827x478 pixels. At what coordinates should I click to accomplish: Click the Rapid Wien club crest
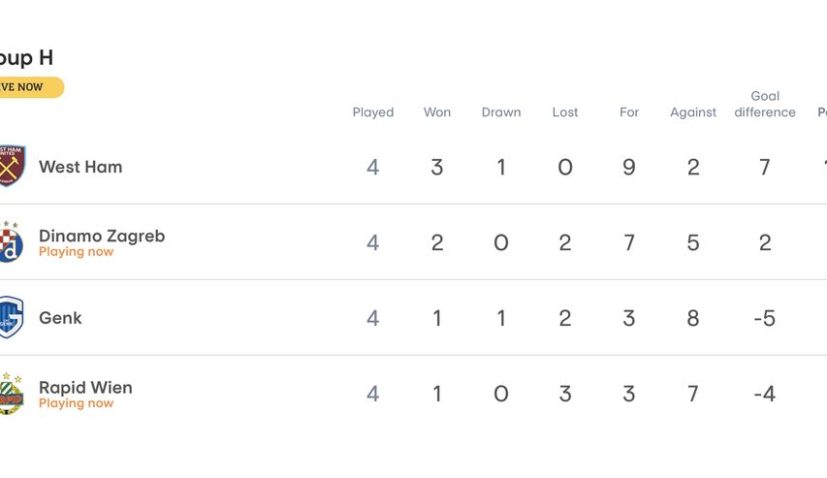(10, 394)
